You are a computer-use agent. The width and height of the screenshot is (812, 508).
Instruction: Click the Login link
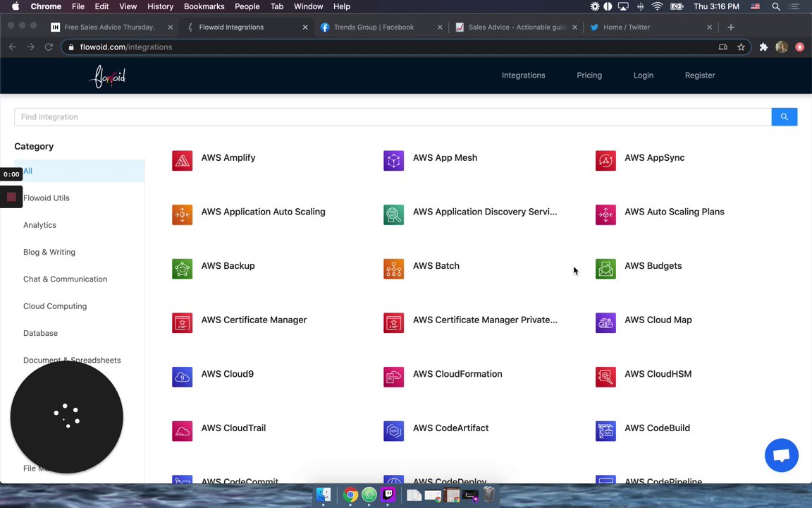click(643, 75)
